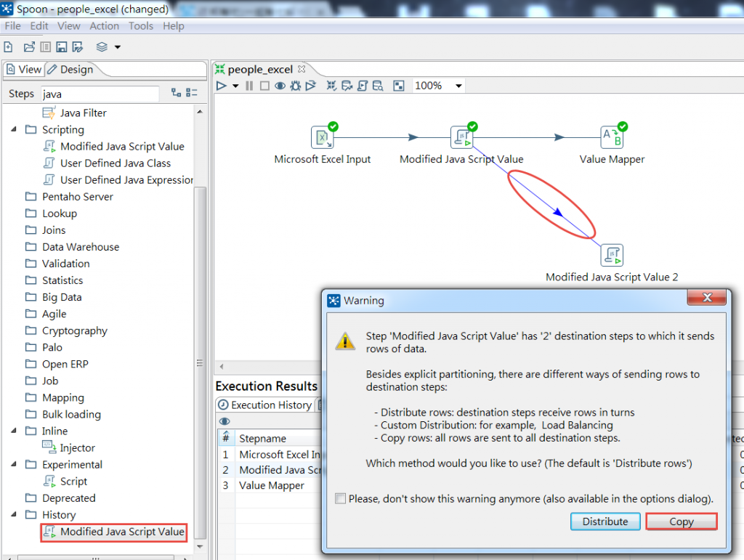Click the Modified Java Script Value 2 step
The height and width of the screenshot is (560, 744).
[612, 255]
